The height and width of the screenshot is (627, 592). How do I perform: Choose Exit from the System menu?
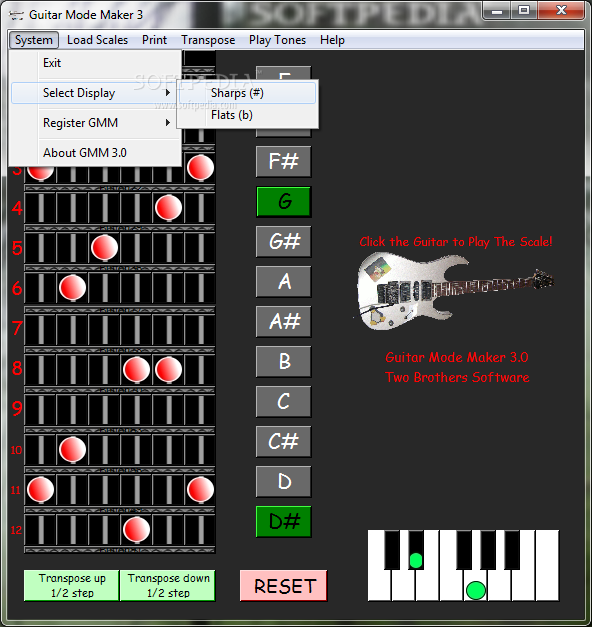click(x=96, y=63)
